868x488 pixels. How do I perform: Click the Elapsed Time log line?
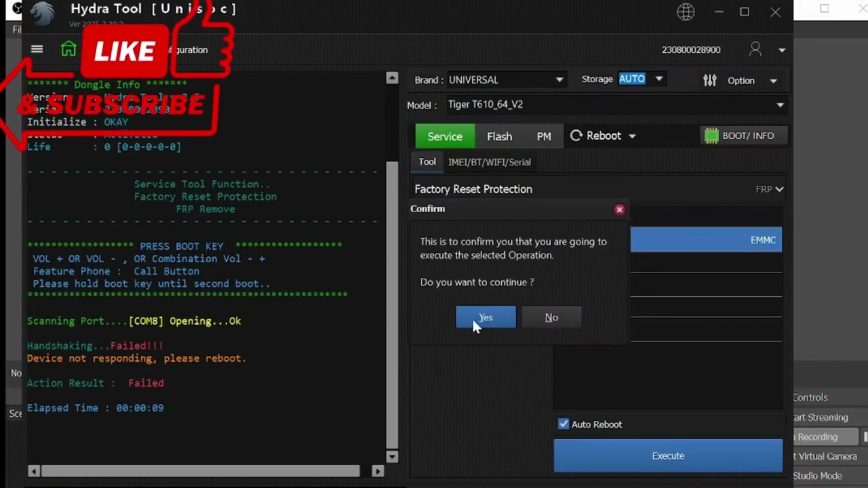click(95, 408)
